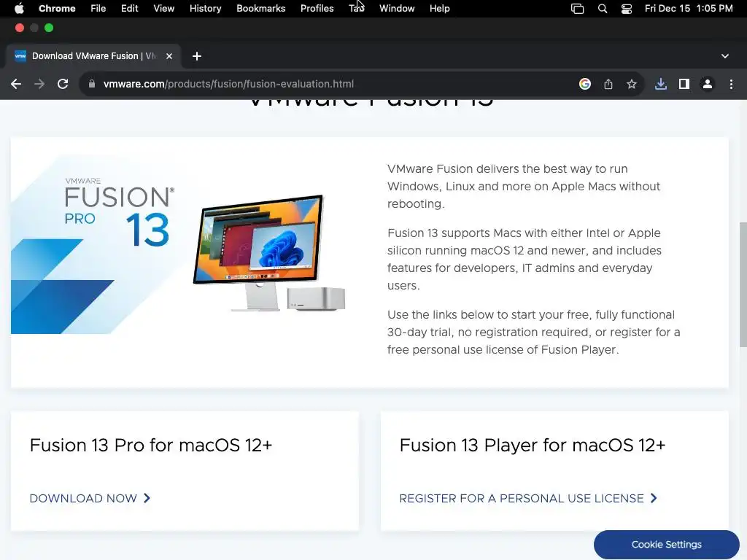
Task: Open the Apple menu
Action: tap(19, 9)
